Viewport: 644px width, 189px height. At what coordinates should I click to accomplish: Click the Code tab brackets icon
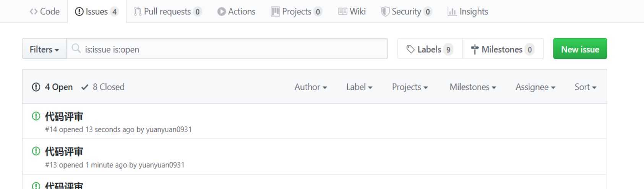(33, 11)
